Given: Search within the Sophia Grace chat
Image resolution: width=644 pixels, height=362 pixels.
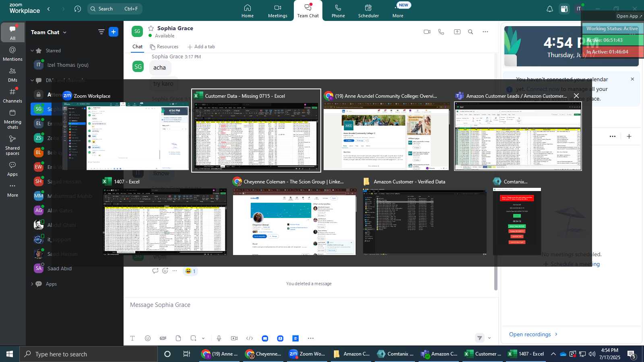Looking at the screenshot, I should click(x=471, y=32).
